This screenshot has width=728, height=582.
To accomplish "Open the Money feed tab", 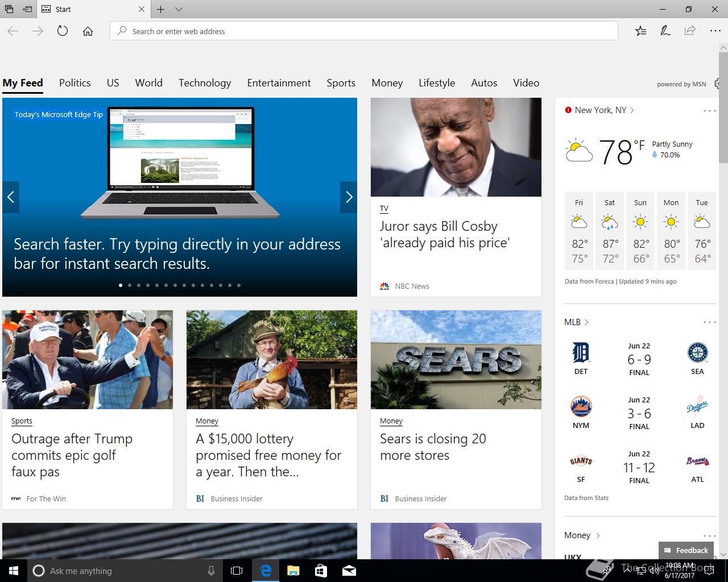I will pos(387,83).
